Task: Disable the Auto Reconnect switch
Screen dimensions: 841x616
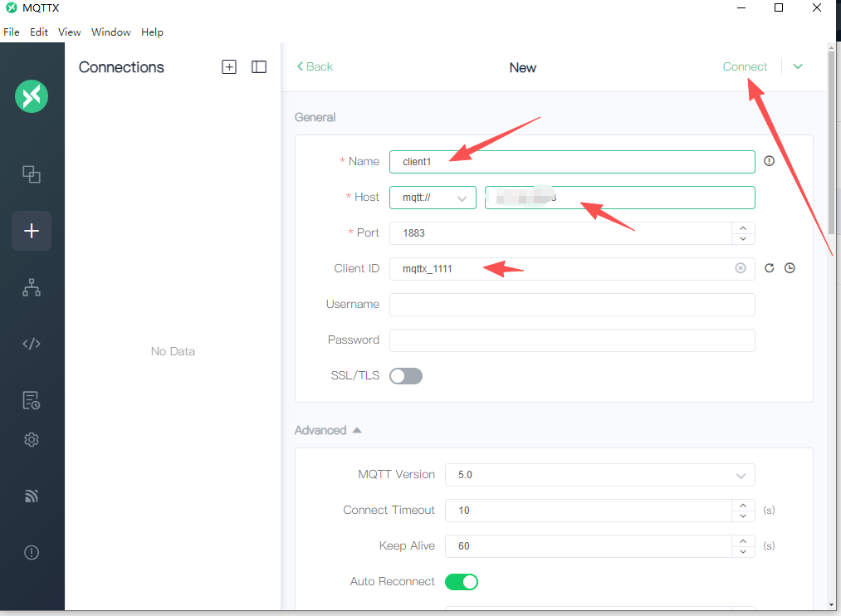Action: pos(462,582)
